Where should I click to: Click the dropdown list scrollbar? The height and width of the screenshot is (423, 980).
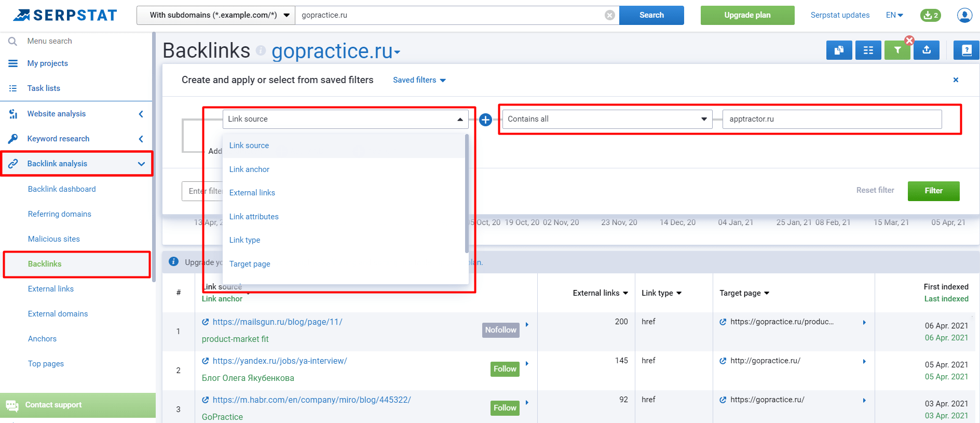(x=467, y=193)
